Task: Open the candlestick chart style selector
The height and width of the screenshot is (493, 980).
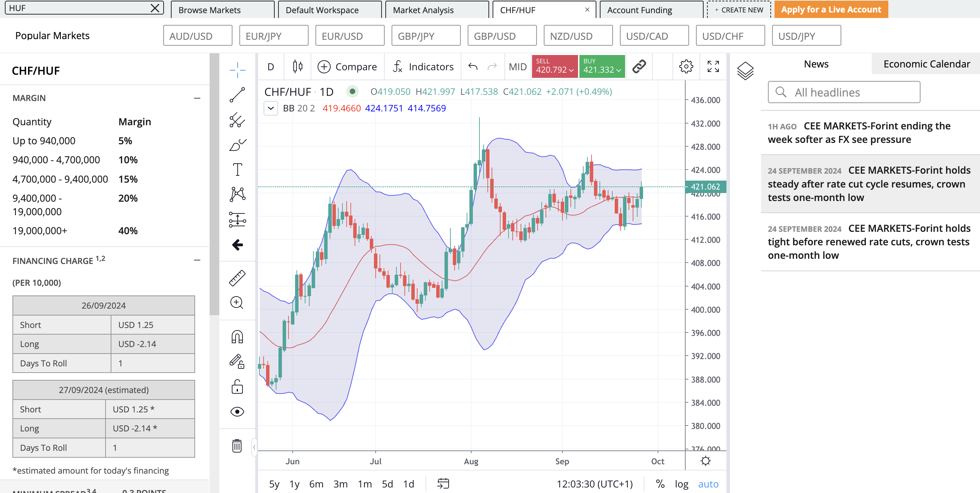Action: pyautogui.click(x=297, y=66)
